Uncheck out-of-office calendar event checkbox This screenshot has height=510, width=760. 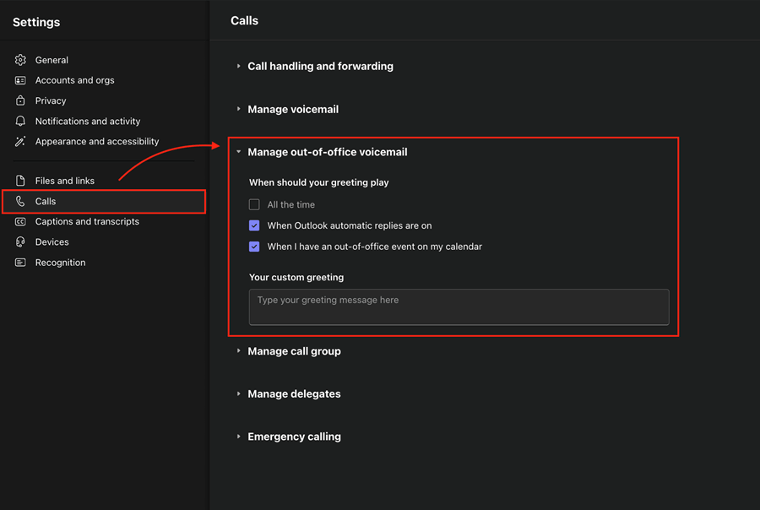pos(254,247)
